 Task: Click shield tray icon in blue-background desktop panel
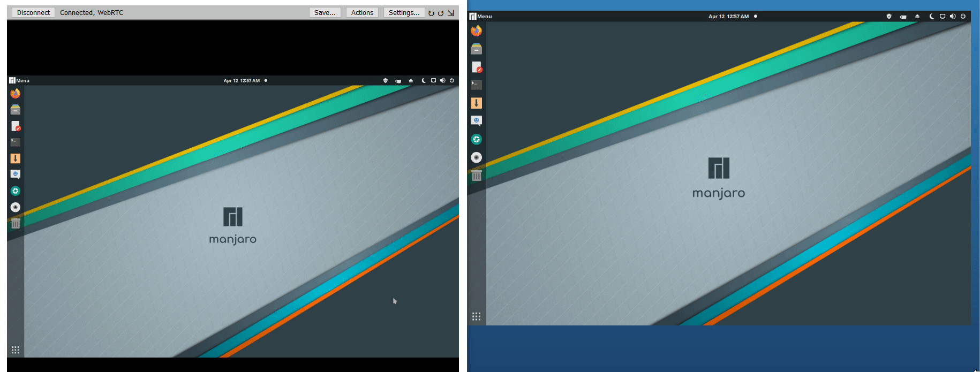(889, 17)
